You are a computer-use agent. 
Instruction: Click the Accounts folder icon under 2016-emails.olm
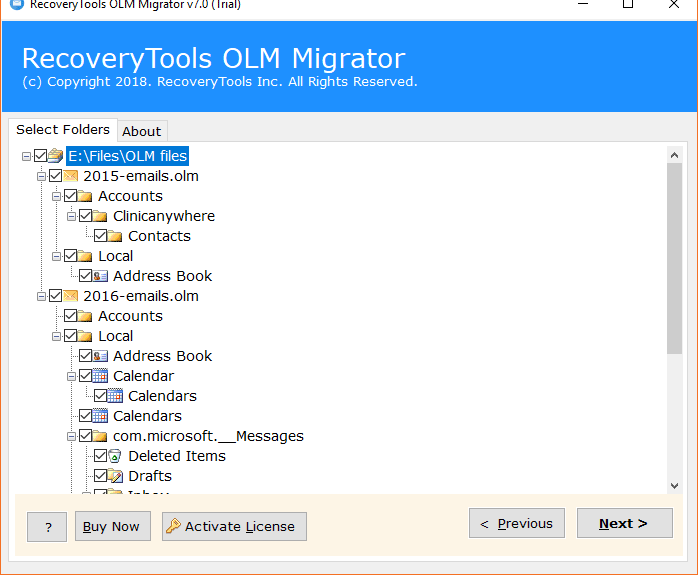coord(85,316)
